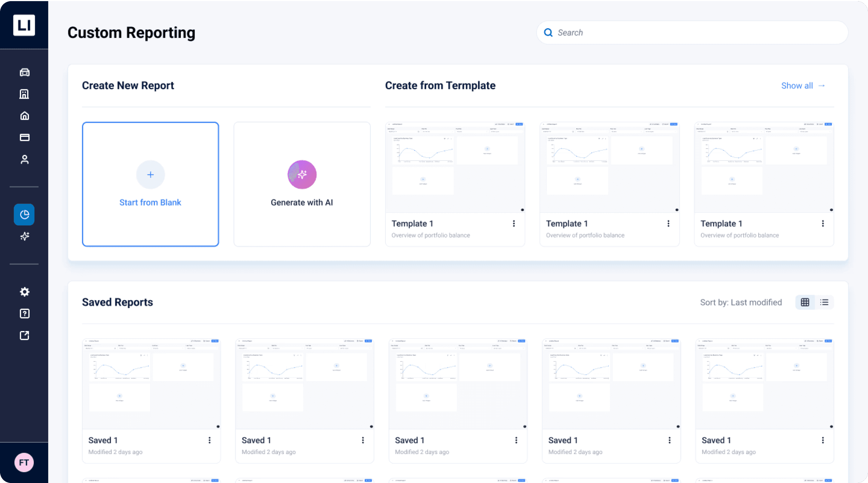Screen dimensions: 868x483
Task: Open the building icon in sidebar
Action: [24, 94]
